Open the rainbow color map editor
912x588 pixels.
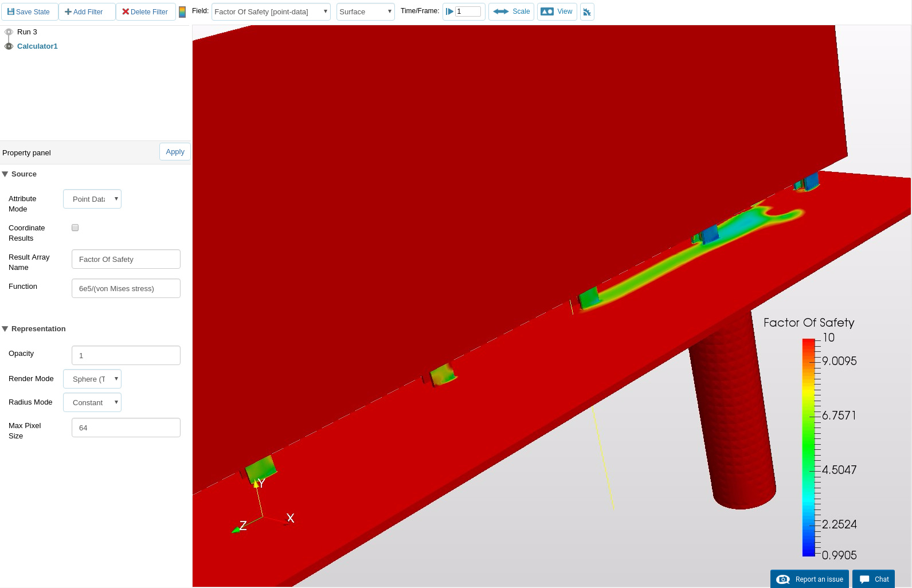(182, 12)
